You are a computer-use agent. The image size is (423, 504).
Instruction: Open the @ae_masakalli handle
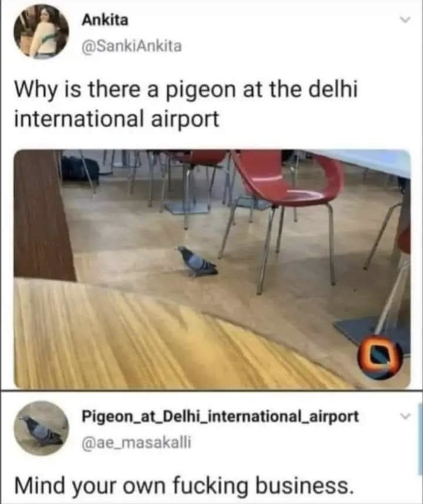(136, 443)
